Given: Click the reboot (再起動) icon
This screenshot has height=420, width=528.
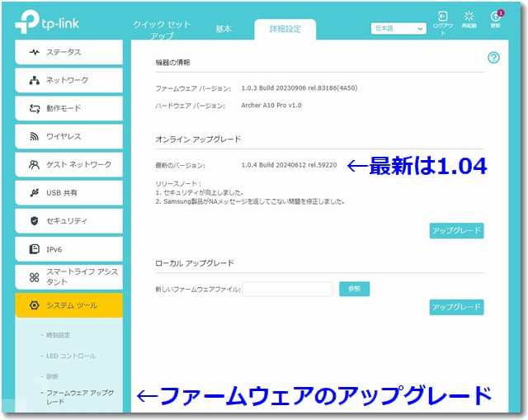Looking at the screenshot, I should [x=469, y=17].
